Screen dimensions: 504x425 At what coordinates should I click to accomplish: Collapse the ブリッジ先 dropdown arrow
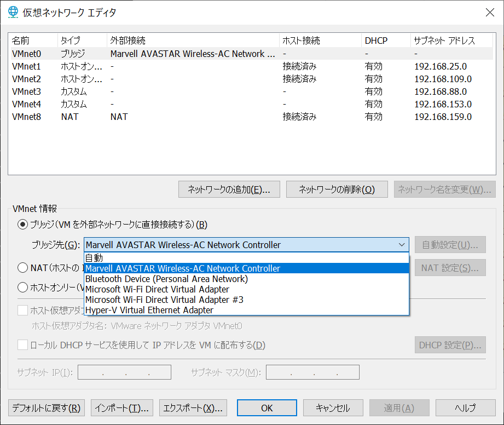coord(402,245)
